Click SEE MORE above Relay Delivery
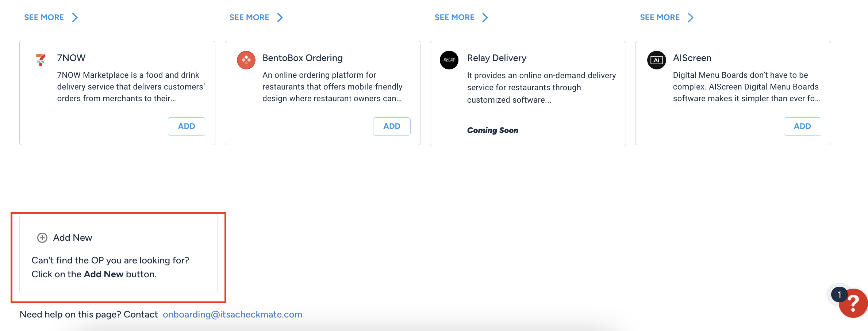868x331 pixels. [x=454, y=17]
